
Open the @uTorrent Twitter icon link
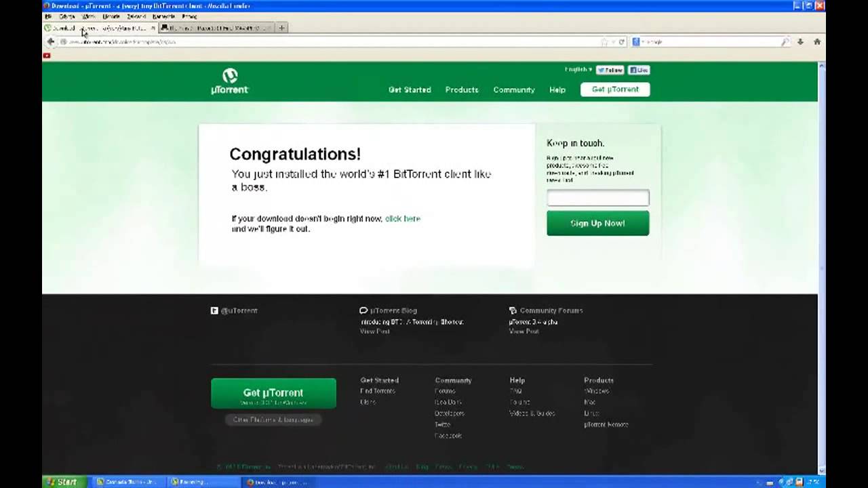pyautogui.click(x=214, y=310)
